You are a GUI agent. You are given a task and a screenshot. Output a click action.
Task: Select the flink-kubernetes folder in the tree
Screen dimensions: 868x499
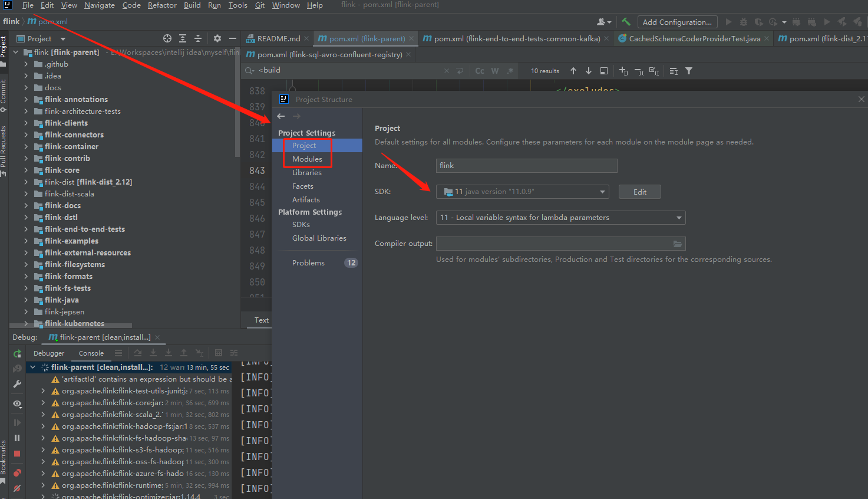pyautogui.click(x=74, y=324)
